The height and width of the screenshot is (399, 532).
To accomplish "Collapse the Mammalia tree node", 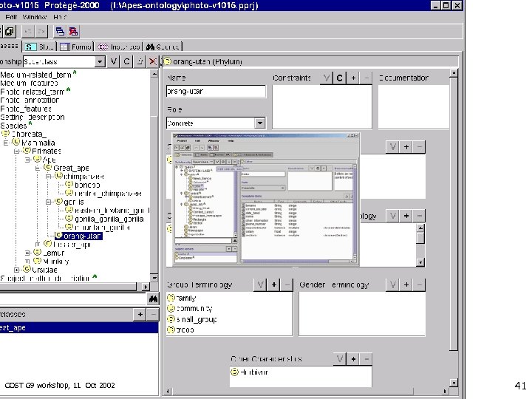I will pos(5,143).
